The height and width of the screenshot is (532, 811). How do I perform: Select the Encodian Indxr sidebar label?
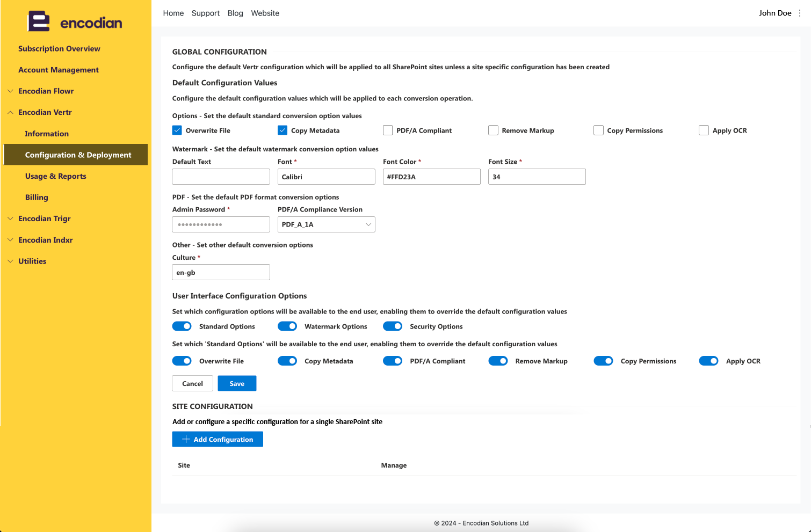click(x=46, y=240)
